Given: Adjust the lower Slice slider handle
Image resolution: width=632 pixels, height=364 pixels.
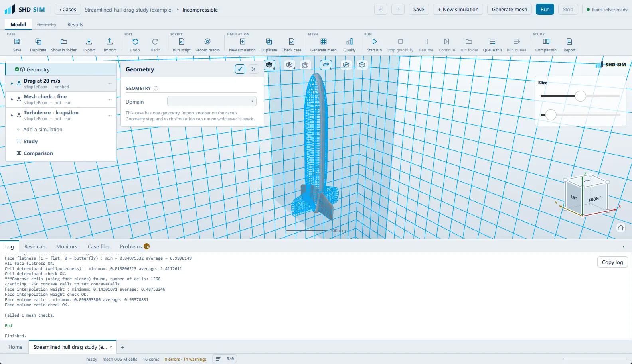Looking at the screenshot, I should 551,115.
